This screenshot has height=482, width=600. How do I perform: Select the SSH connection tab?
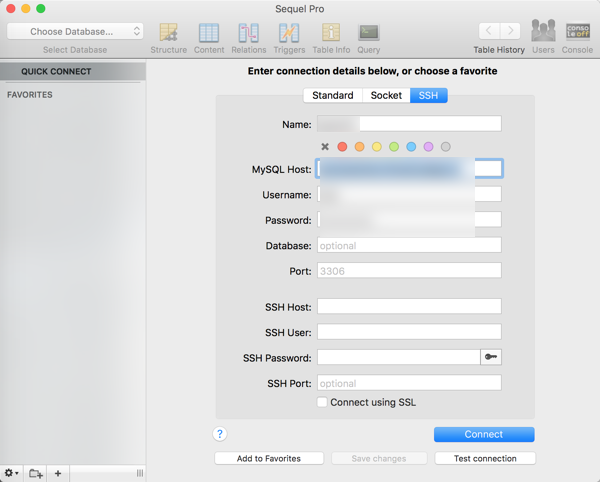[428, 95]
